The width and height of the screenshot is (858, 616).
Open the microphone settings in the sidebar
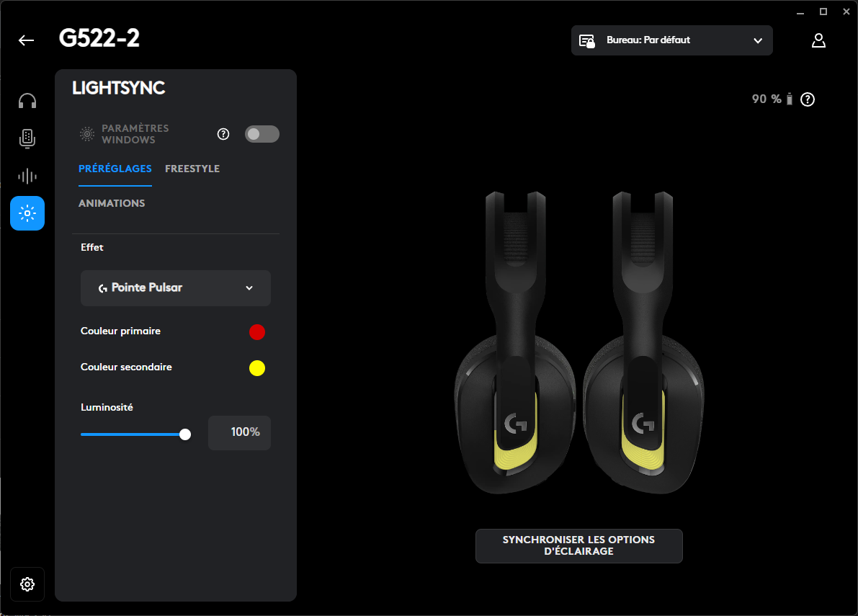coord(27,139)
